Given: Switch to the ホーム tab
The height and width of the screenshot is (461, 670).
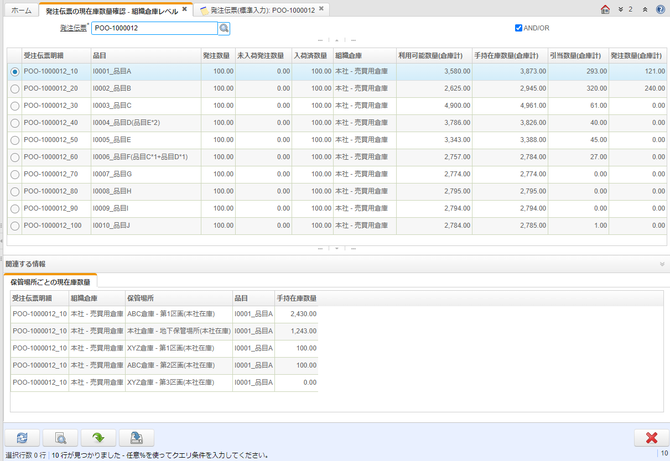Looking at the screenshot, I should point(21,11).
